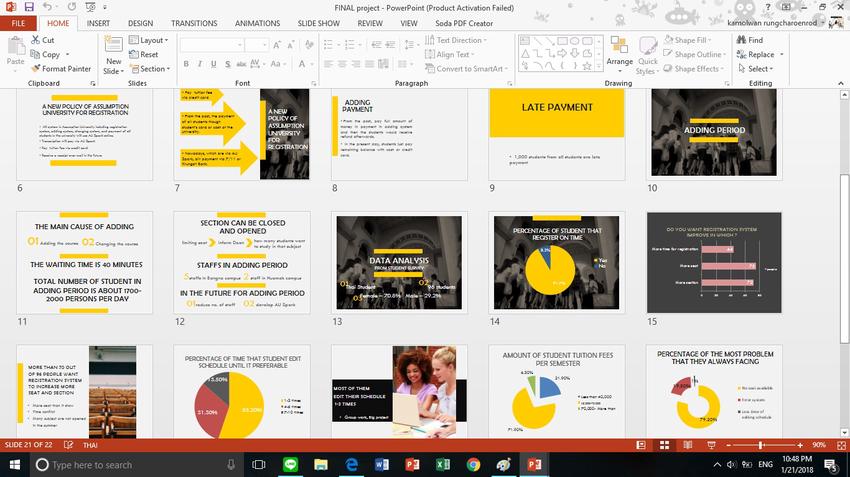Screen dimensions: 850x477
Task: Click the THAI language indicator
Action: pos(90,445)
